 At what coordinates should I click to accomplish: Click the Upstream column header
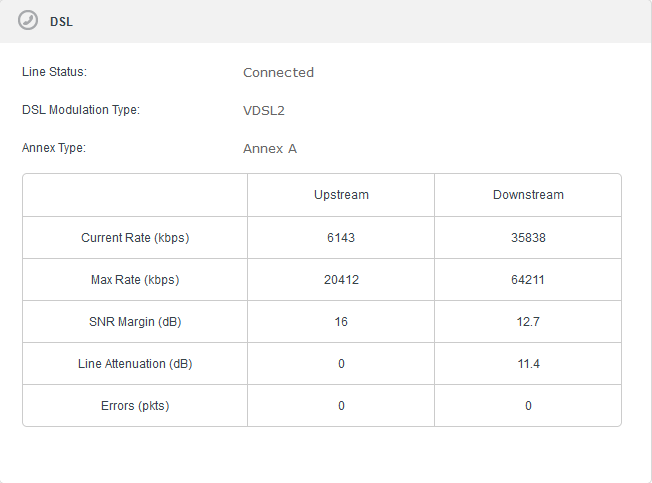341,195
